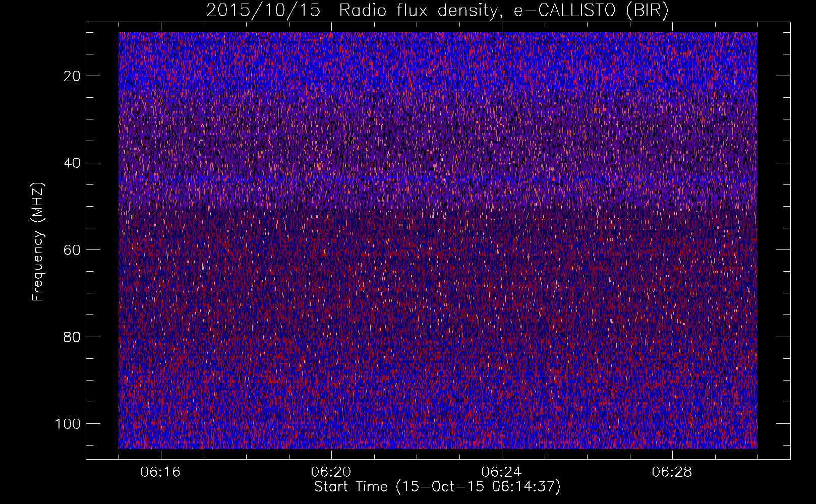
Task: Click the plot title "Radio flux density, e-CALLISTO (BIR)"
Action: pos(504,11)
